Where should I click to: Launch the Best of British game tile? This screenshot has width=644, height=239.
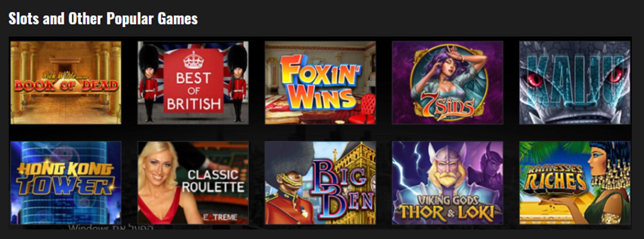pyautogui.click(x=193, y=83)
